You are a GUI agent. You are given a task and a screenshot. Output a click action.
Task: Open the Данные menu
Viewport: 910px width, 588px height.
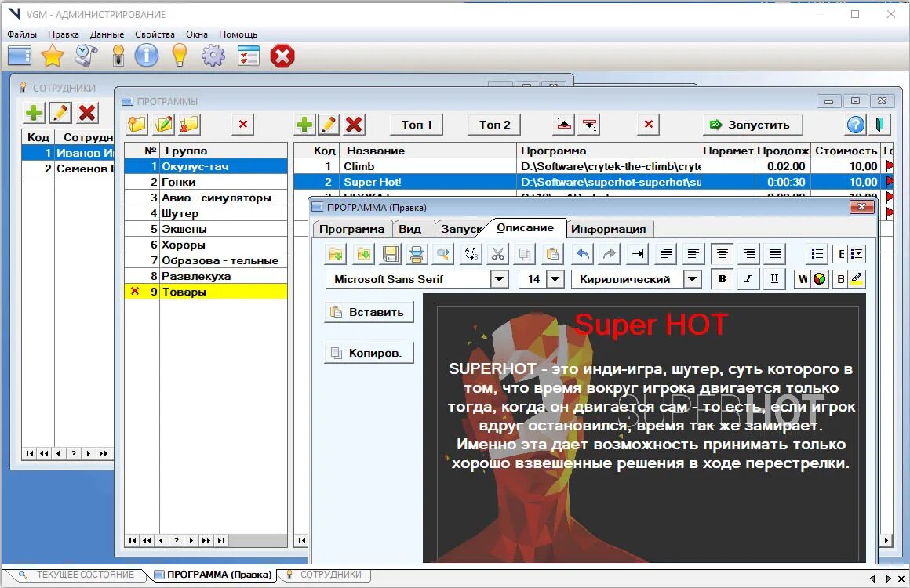click(107, 34)
